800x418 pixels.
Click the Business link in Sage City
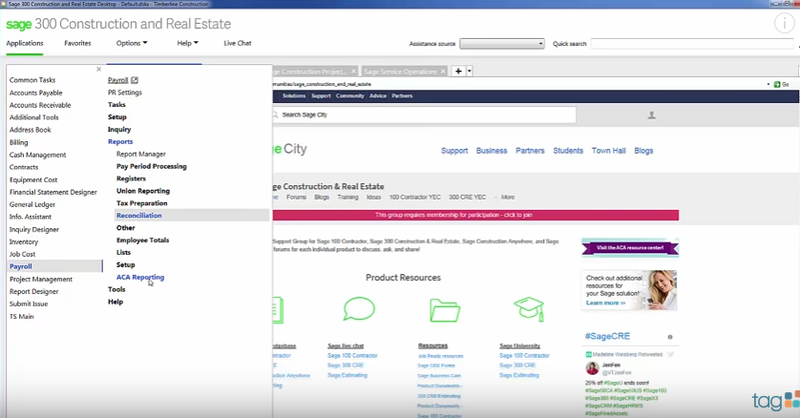(491, 151)
